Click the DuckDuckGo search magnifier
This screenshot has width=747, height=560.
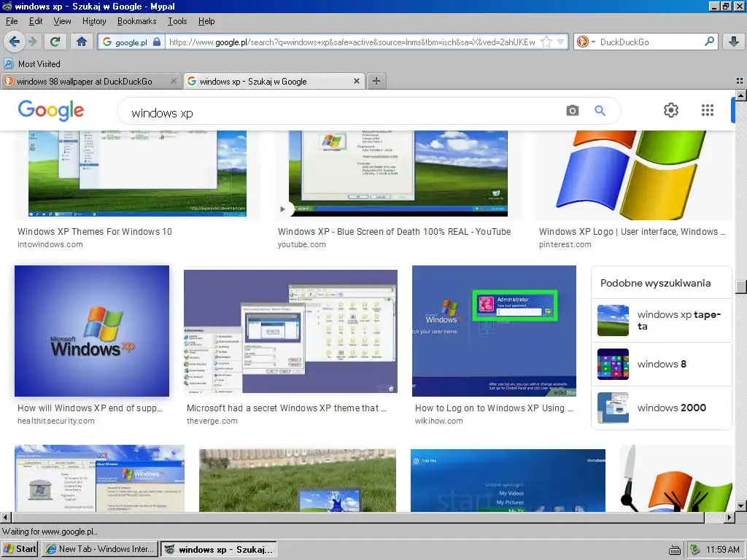pyautogui.click(x=709, y=42)
